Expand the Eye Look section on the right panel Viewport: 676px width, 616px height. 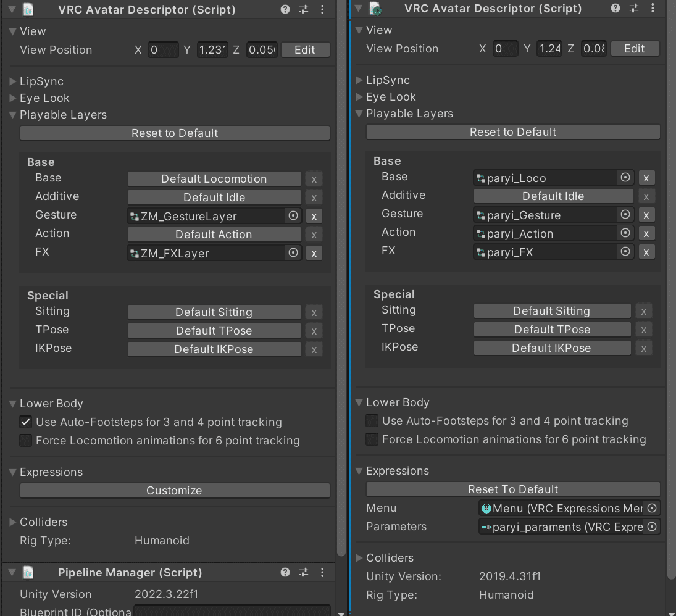(x=358, y=96)
